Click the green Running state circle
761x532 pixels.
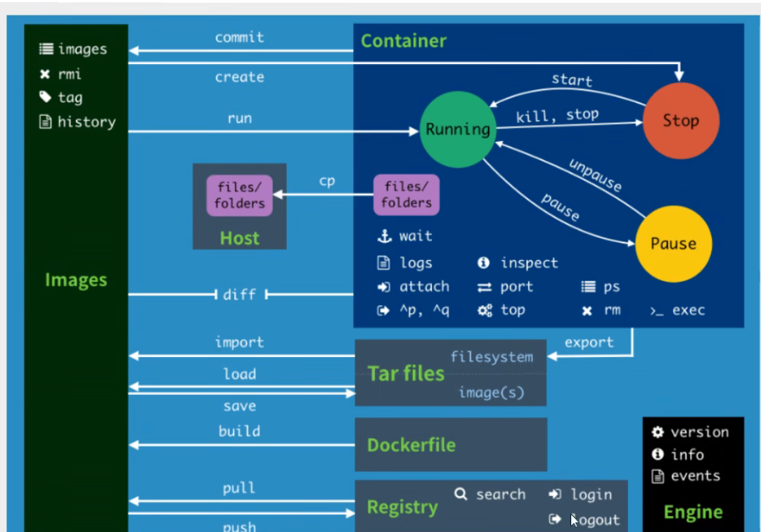tap(458, 129)
